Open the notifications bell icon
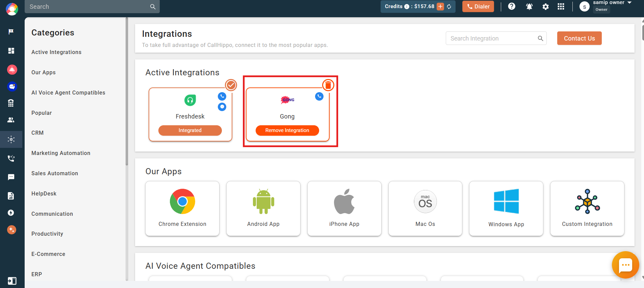 pyautogui.click(x=529, y=6)
